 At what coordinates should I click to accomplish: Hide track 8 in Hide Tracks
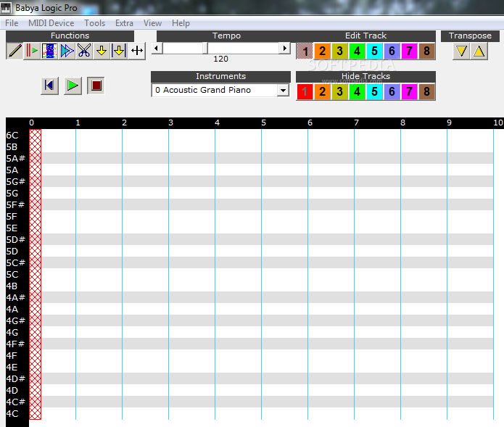tap(426, 91)
